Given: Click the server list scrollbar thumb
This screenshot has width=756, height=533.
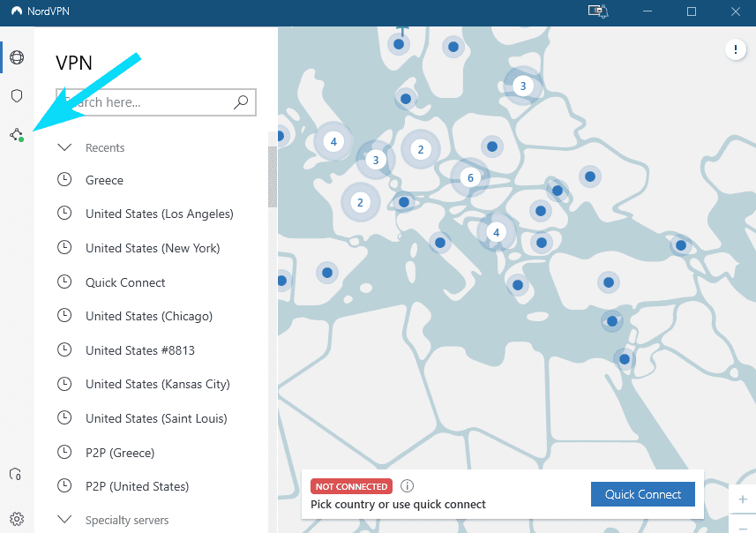Looking at the screenshot, I should 273,177.
